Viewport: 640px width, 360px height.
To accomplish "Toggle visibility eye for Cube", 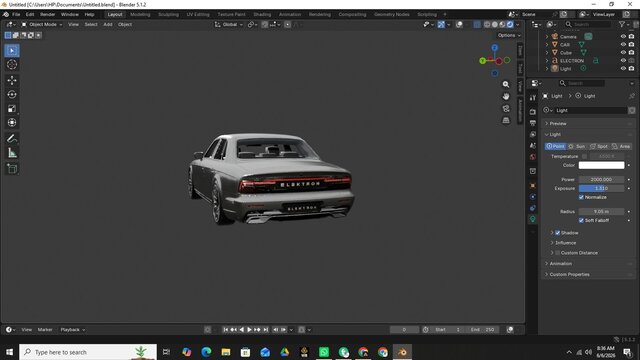I will [623, 53].
